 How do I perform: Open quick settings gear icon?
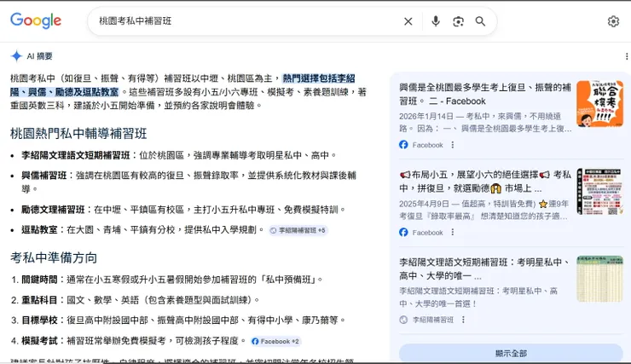point(613,21)
